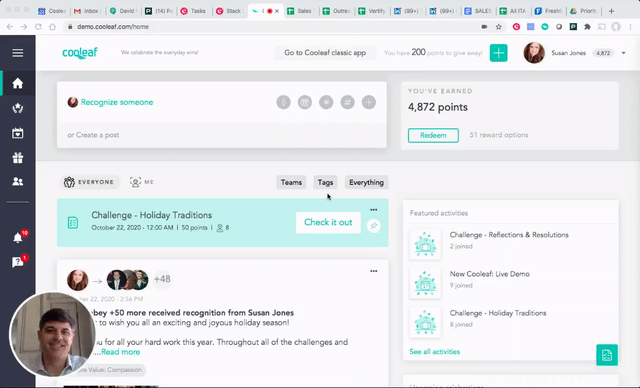This screenshot has width=640, height=388.
Task: Open Susan Jones profile picture
Action: click(534, 53)
